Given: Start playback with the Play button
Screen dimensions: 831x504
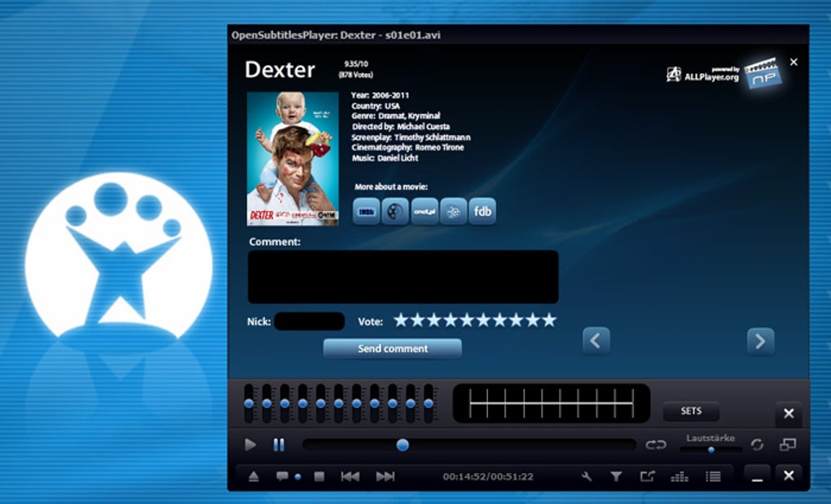Looking at the screenshot, I should click(x=251, y=445).
